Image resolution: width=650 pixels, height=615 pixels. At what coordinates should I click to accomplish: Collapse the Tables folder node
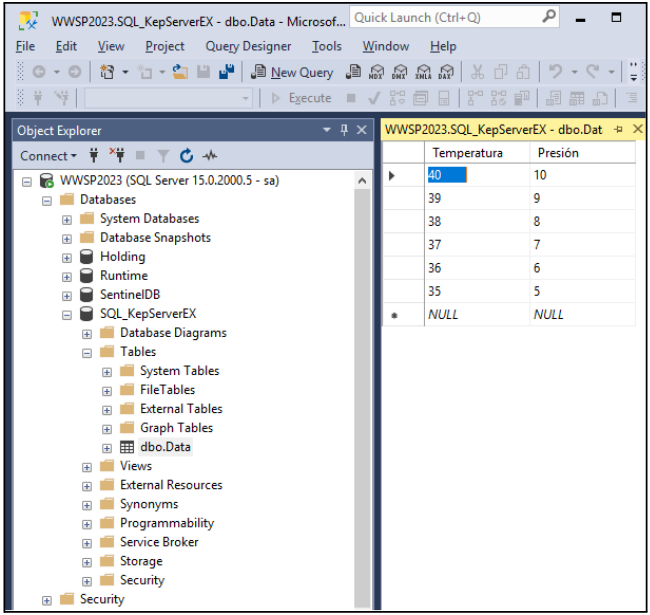point(87,354)
